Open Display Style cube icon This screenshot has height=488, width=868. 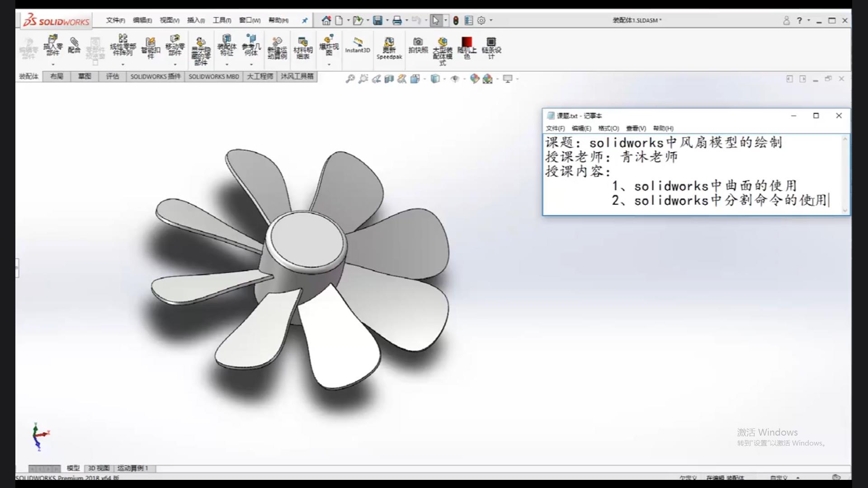coord(435,79)
